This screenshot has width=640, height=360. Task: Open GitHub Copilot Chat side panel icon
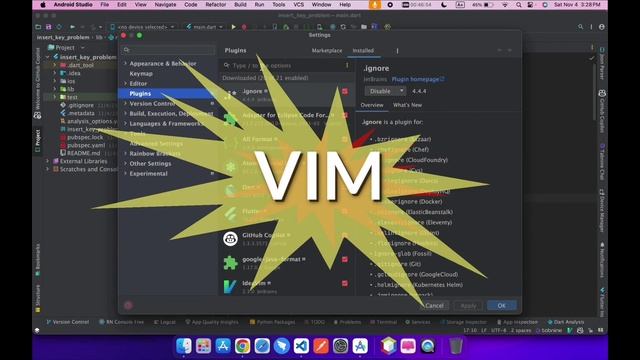coord(602,93)
